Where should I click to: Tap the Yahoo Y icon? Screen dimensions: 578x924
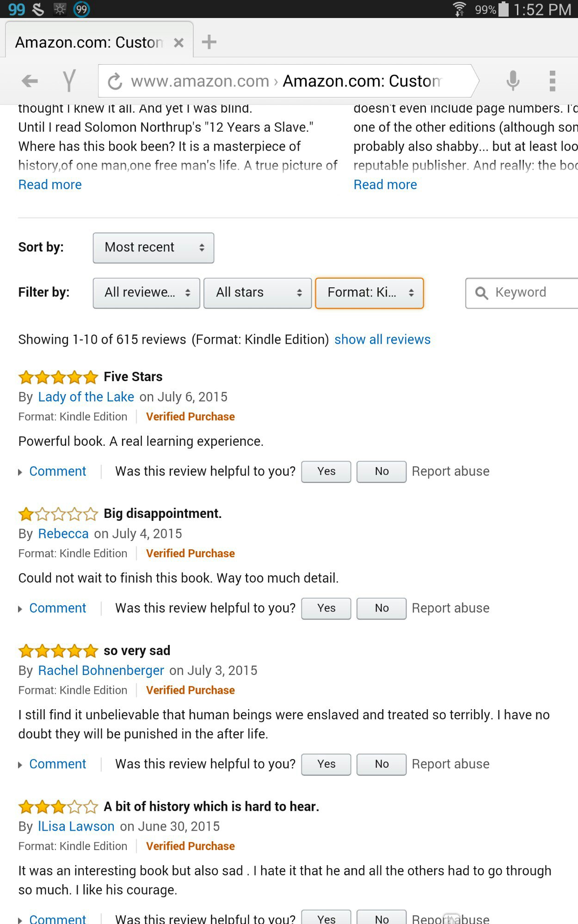point(69,81)
